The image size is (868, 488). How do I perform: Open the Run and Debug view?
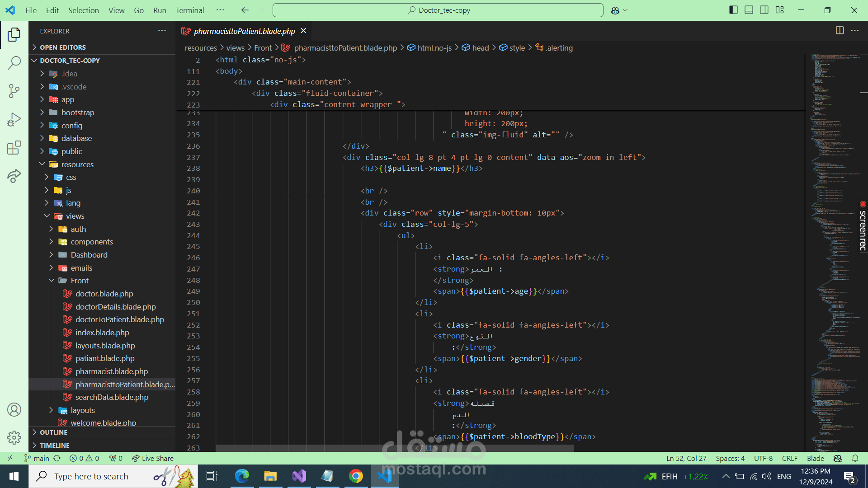coord(14,119)
